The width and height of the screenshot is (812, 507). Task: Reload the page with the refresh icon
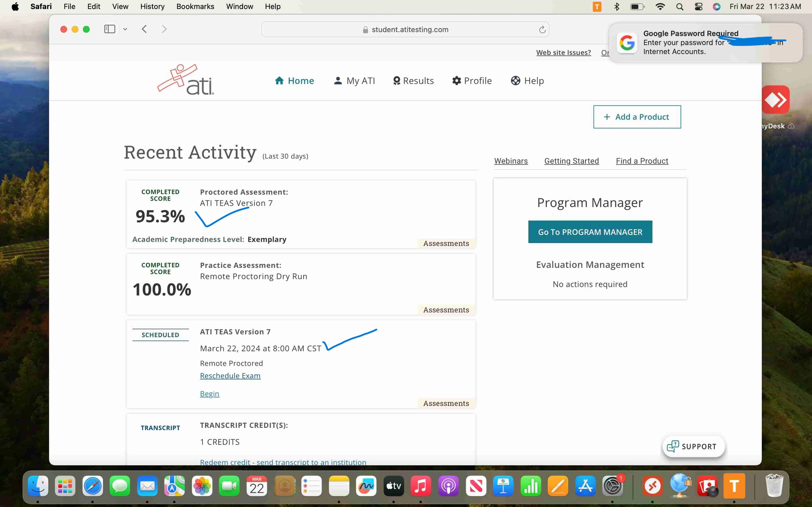(x=542, y=30)
